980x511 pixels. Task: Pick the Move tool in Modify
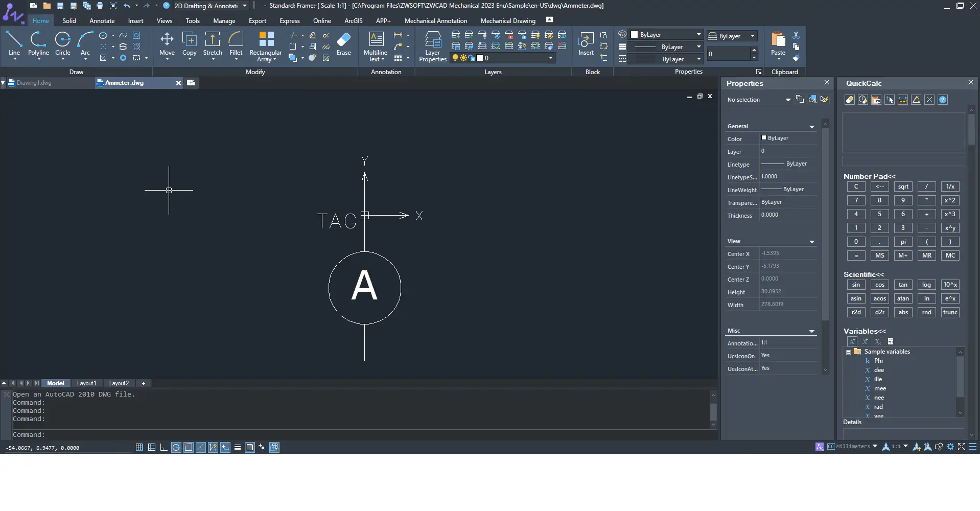167,43
